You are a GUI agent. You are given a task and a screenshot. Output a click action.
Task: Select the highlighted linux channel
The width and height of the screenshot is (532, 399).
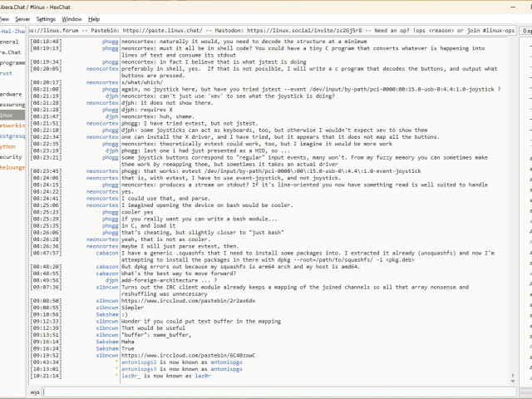8,115
